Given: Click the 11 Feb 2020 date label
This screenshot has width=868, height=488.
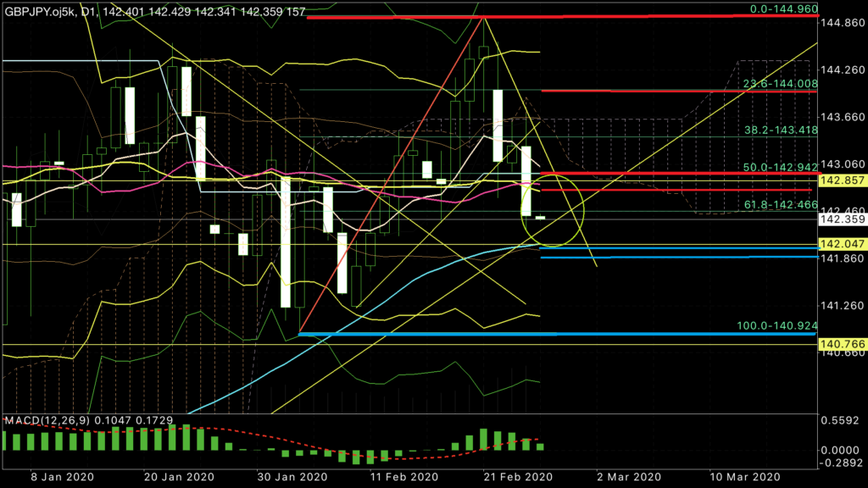Looking at the screenshot, I should (404, 477).
